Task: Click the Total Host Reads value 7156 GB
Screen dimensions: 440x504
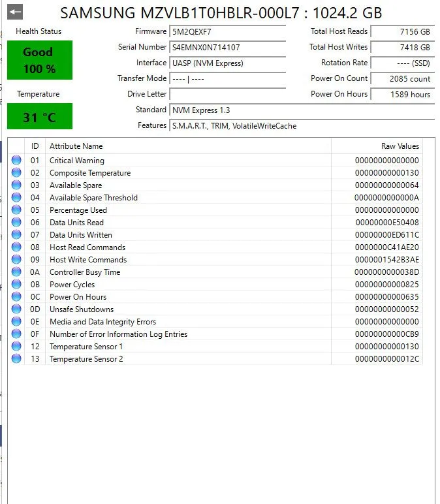Action: point(403,31)
